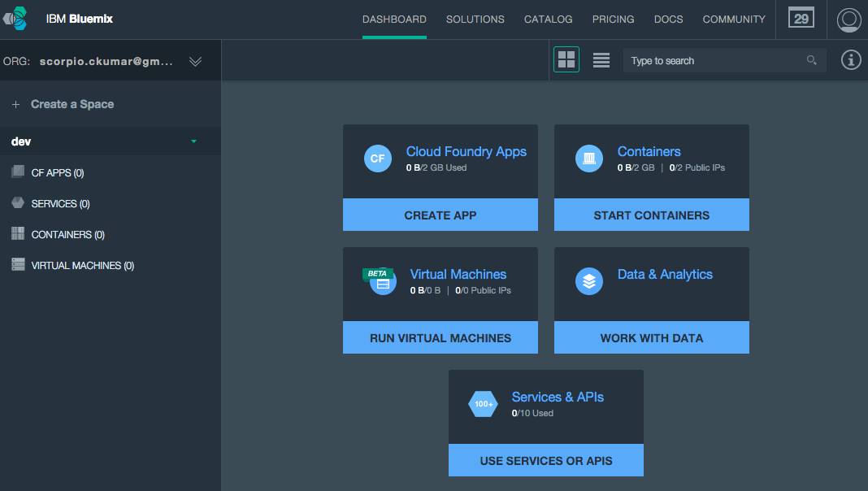Click the Data & Analytics layers icon
This screenshot has height=491, width=868.
tap(589, 281)
